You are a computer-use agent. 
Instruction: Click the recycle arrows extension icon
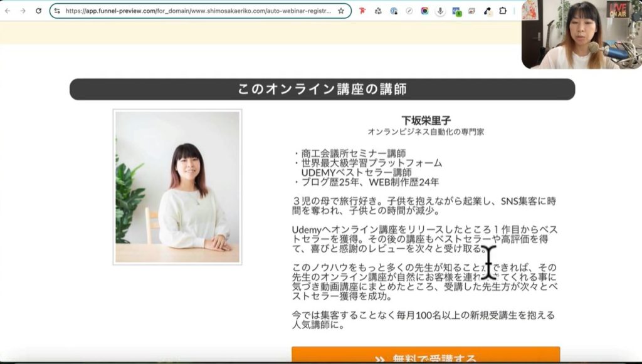(378, 11)
